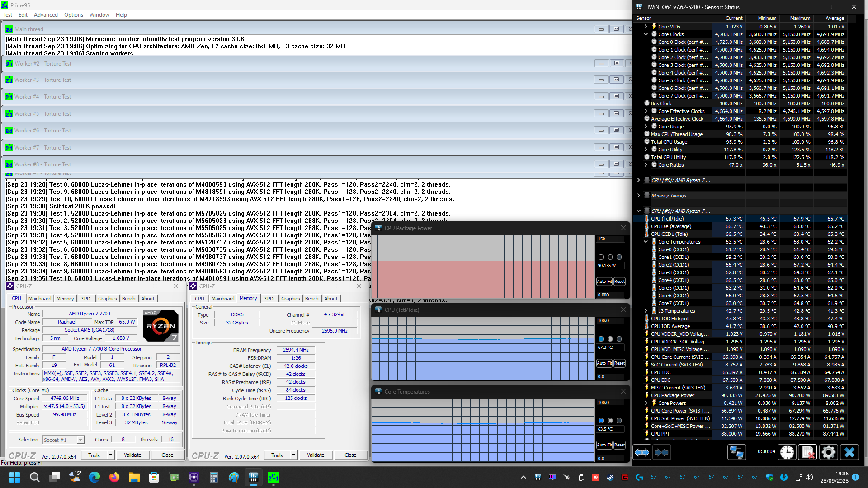This screenshot has height=488, width=868.
Task: Click HWiNFO logging sheet icon
Action: click(808, 452)
